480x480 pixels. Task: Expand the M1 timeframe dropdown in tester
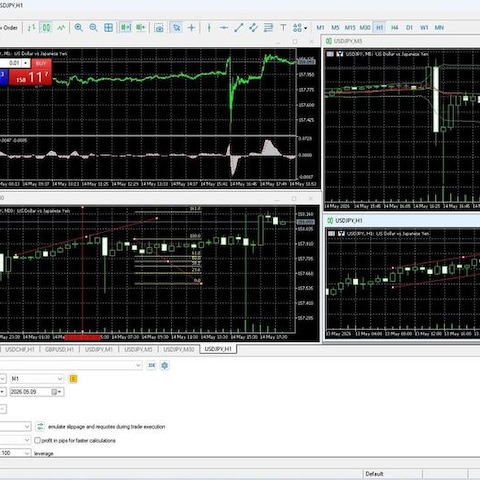pos(37,379)
